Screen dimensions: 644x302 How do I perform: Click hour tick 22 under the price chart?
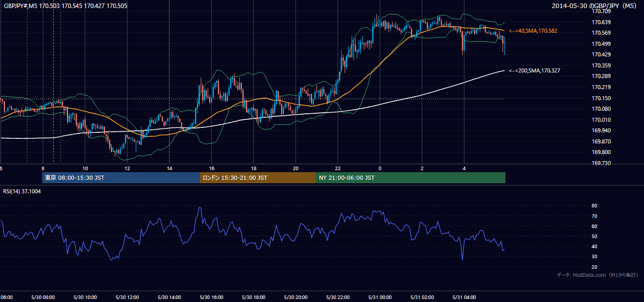[x=338, y=169]
